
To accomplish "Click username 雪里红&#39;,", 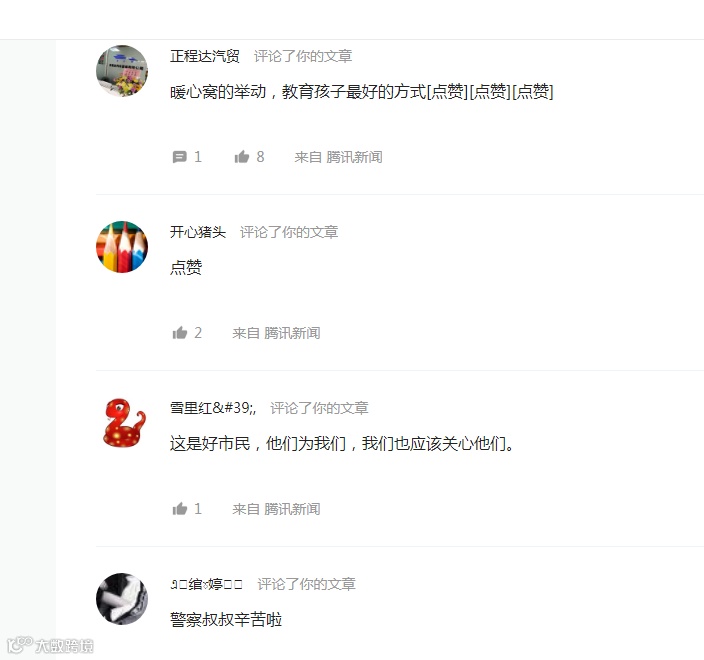I will 213,408.
